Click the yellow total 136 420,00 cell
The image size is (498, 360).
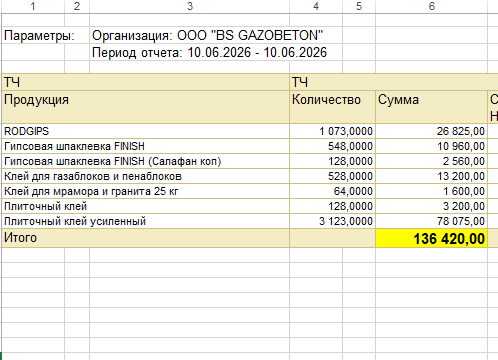point(432,238)
